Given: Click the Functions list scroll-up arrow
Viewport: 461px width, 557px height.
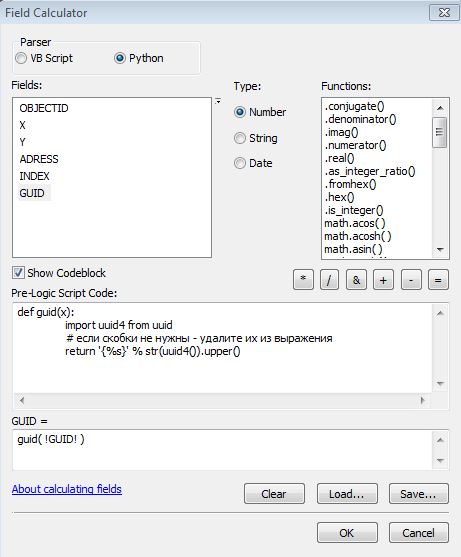Looking at the screenshot, I should 440,107.
